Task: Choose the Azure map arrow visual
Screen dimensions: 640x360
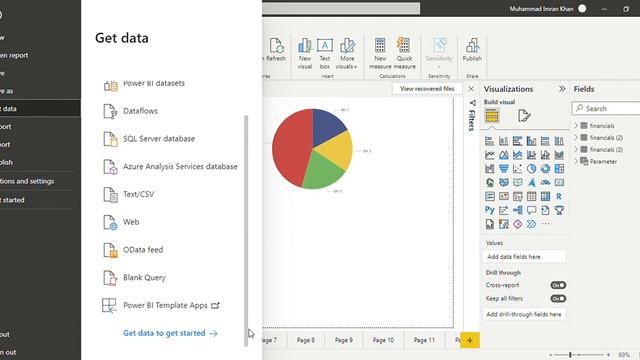Action: (531, 182)
